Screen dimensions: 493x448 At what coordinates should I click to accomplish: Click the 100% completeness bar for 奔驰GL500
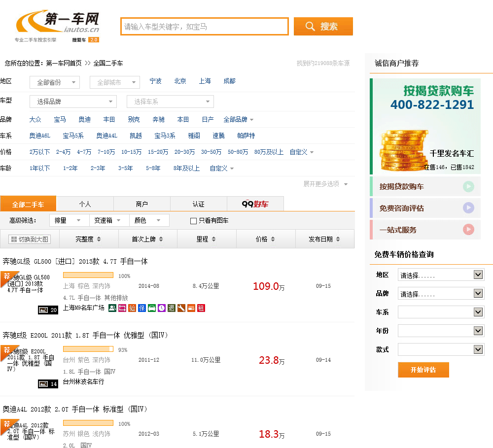point(88,275)
